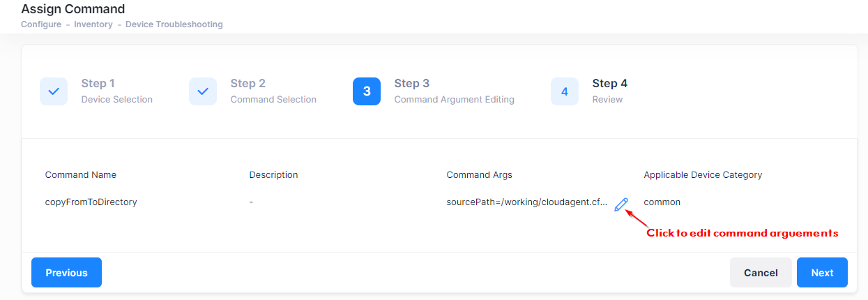The image size is (868, 300).
Task: Select the Step 4 number badge
Action: click(565, 91)
